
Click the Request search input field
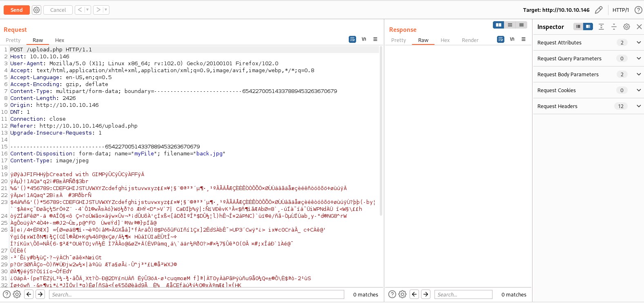[196, 294]
